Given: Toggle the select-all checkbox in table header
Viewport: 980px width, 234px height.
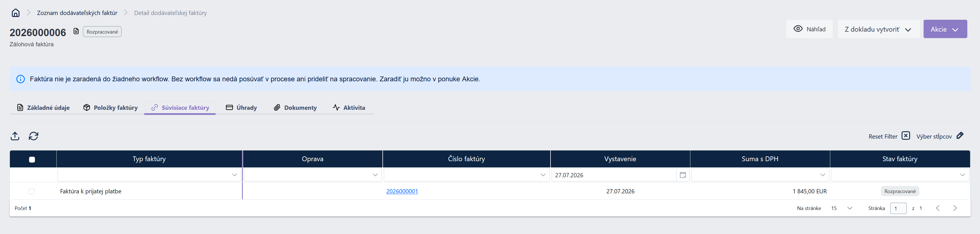Looking at the screenshot, I should (32, 159).
